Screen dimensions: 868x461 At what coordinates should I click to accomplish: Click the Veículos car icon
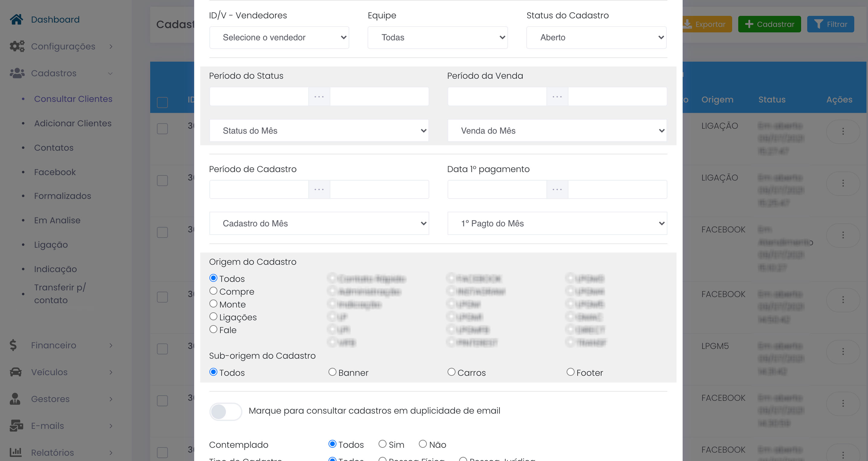point(15,372)
